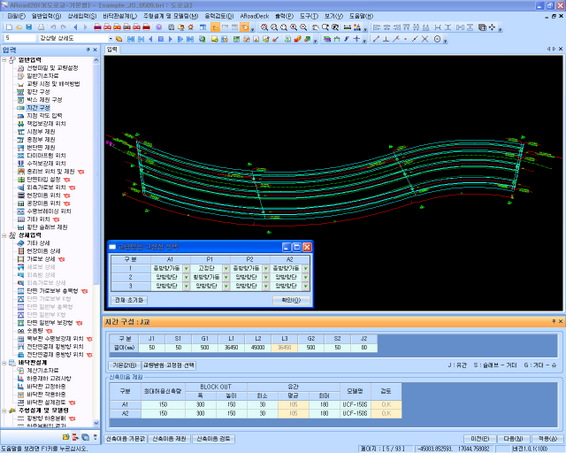This screenshot has width=566, height=453.
Task: Pin the 지간 구성 bottom panel
Action: tap(553, 321)
